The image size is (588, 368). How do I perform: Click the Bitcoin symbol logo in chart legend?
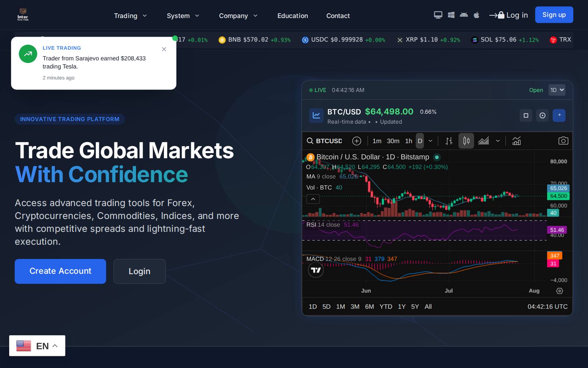311,157
